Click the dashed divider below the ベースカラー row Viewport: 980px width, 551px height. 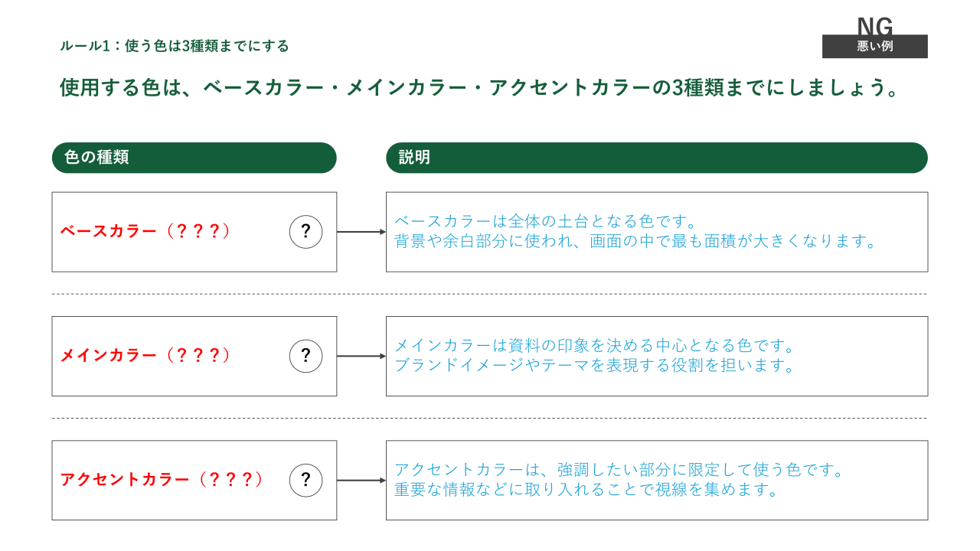[489, 294]
